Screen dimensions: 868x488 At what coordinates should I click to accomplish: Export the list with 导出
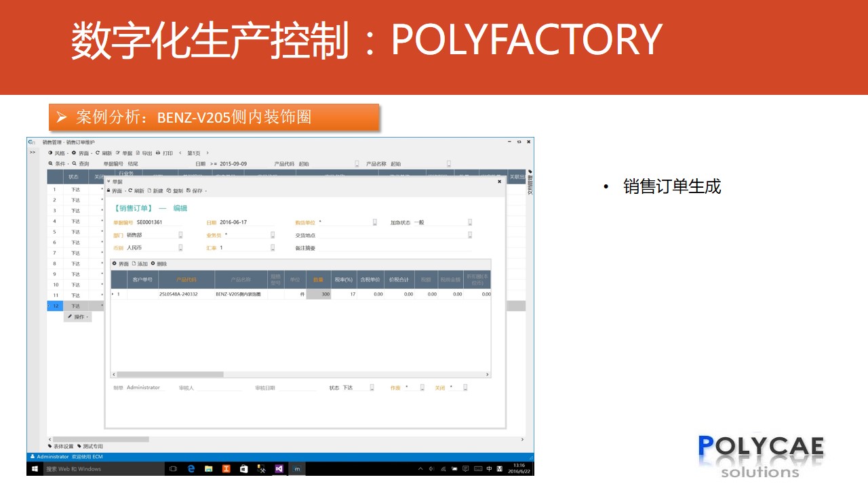(x=144, y=153)
